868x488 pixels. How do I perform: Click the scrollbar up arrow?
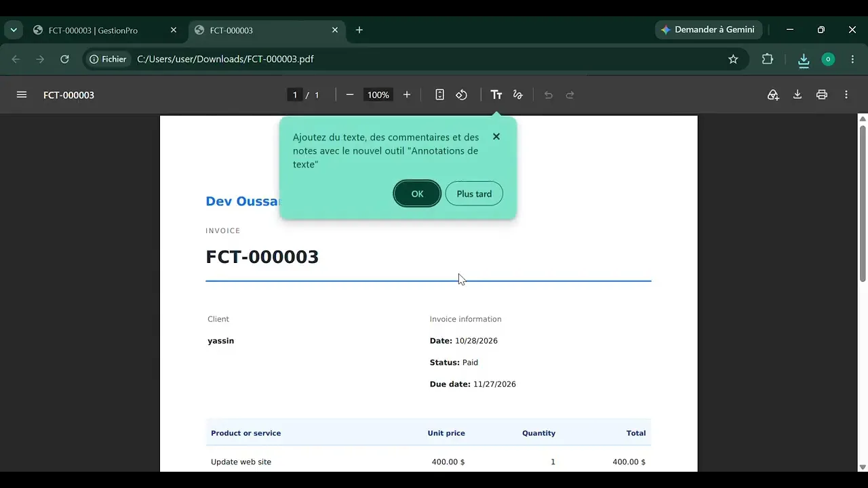point(863,119)
